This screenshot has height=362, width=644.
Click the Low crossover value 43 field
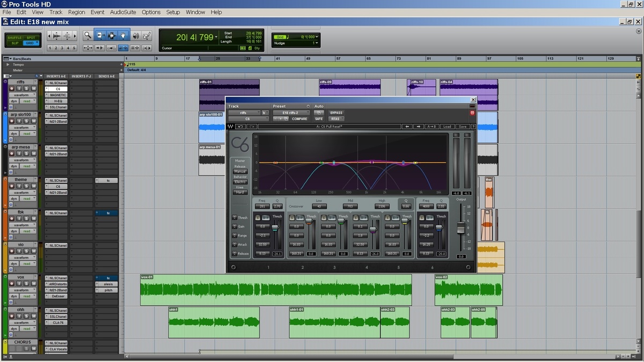(319, 206)
